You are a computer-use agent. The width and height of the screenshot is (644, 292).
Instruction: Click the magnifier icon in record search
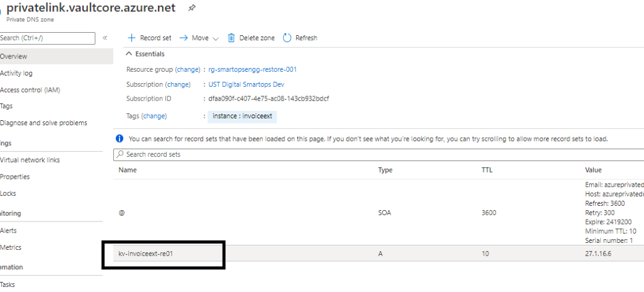pos(120,155)
